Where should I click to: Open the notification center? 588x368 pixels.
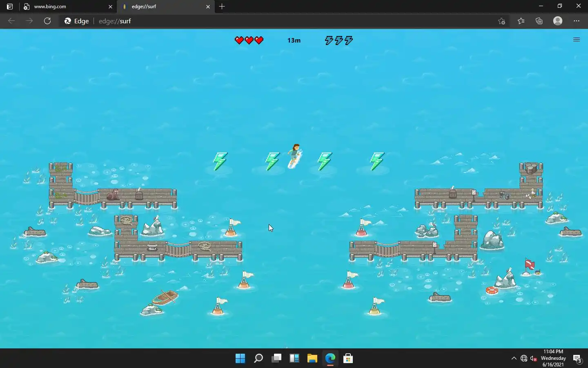[577, 359]
